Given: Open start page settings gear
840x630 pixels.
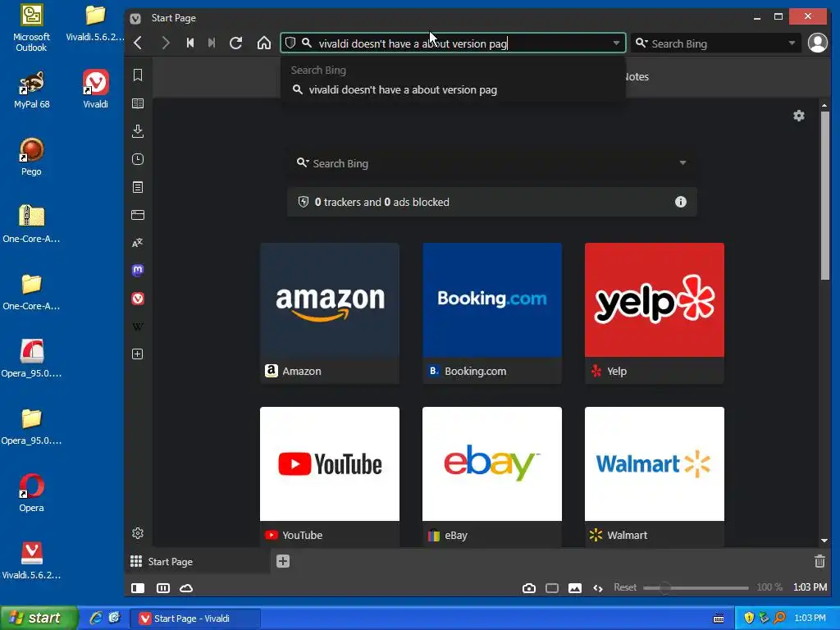Looking at the screenshot, I should pos(799,116).
